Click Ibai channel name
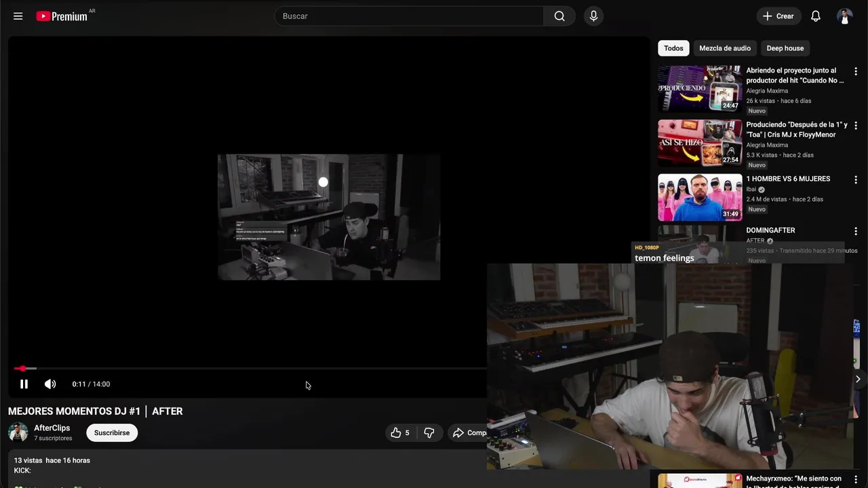 (751, 189)
